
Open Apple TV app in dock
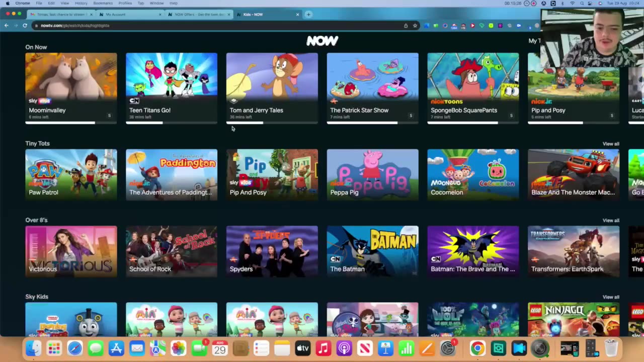click(x=302, y=348)
